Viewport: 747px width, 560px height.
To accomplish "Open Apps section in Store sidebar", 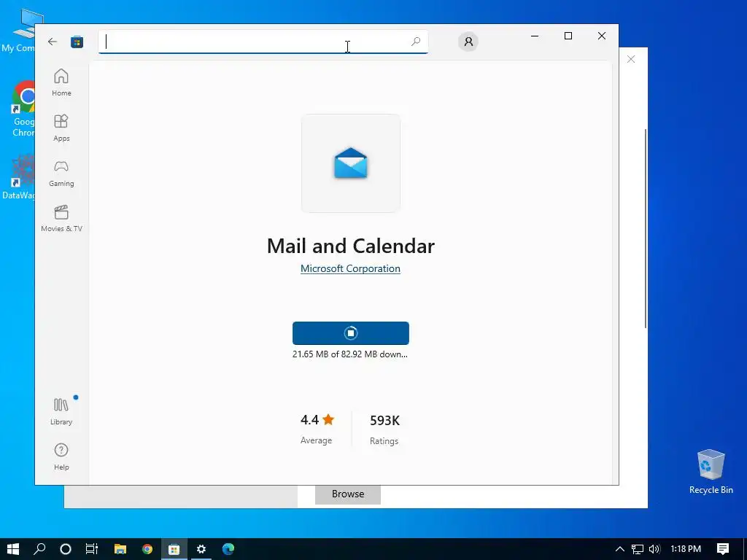I will click(x=61, y=128).
